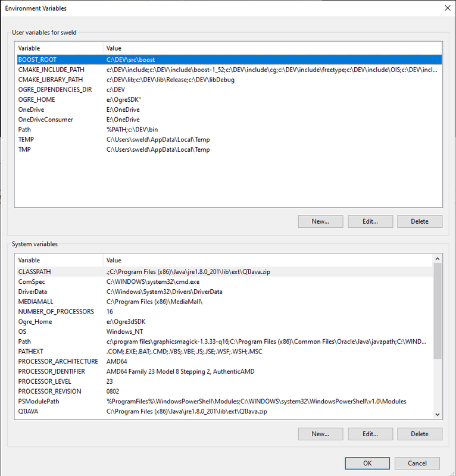Click Edit... button for user variables
Image resolution: width=456 pixels, height=476 pixels.
370,221
